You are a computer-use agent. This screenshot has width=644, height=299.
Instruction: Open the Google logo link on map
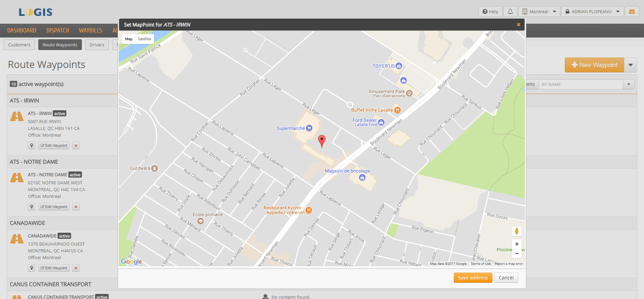131,261
